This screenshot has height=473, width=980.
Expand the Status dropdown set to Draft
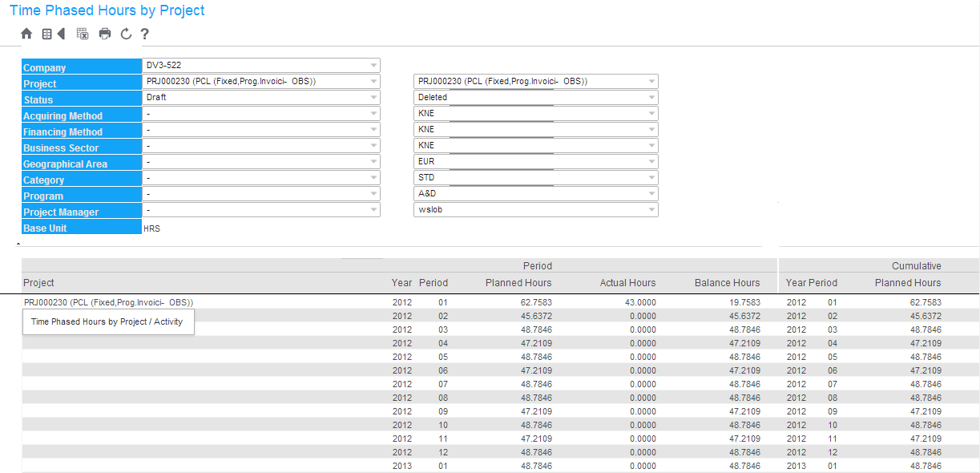click(x=373, y=98)
